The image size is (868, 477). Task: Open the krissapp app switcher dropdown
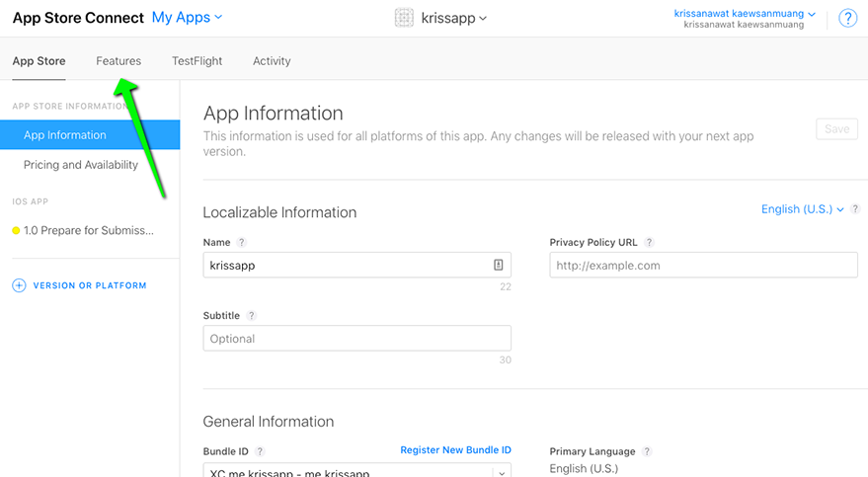454,18
